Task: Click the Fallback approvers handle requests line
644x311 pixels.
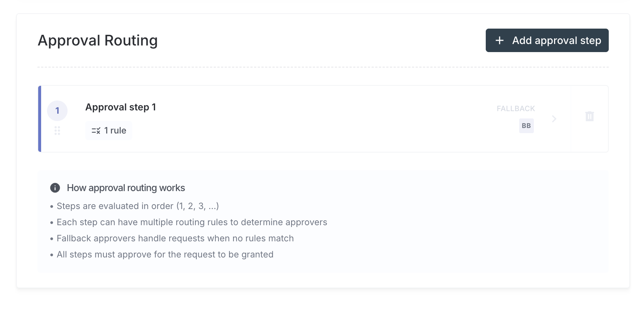Action: click(175, 238)
